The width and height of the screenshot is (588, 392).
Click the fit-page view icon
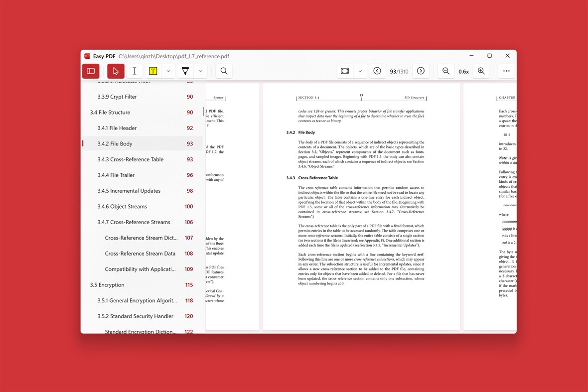(345, 71)
